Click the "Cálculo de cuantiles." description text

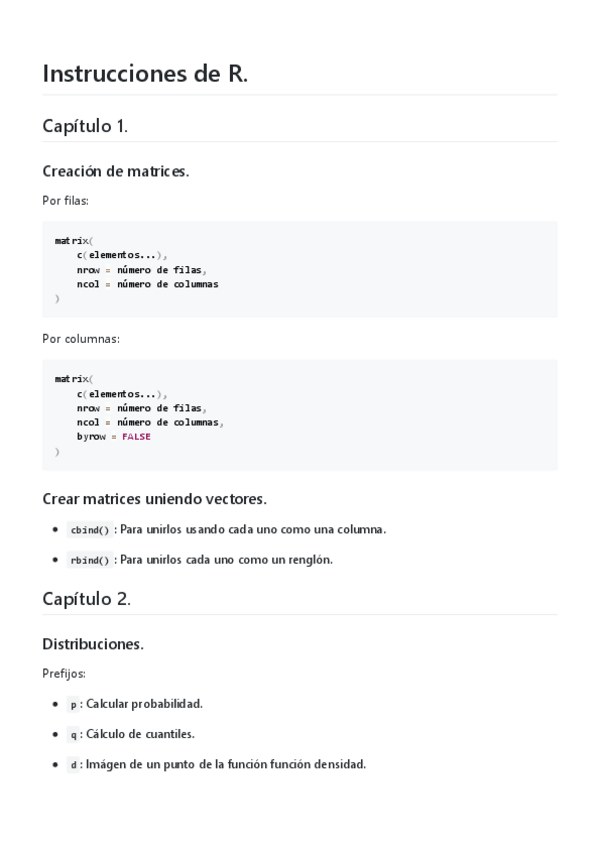[140, 734]
